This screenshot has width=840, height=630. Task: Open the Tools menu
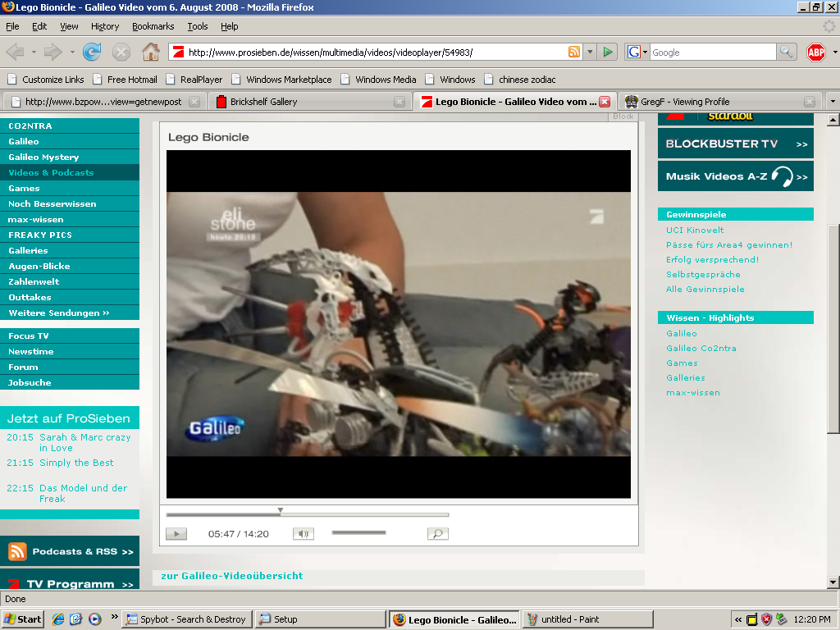[197, 26]
